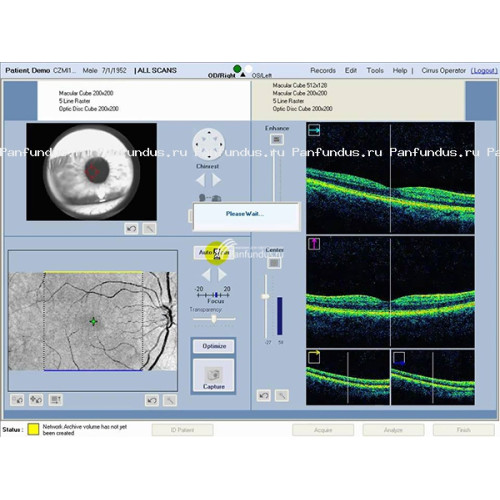Click the undo icon below the OCT scans
The height and width of the screenshot is (500, 500).
(264, 396)
